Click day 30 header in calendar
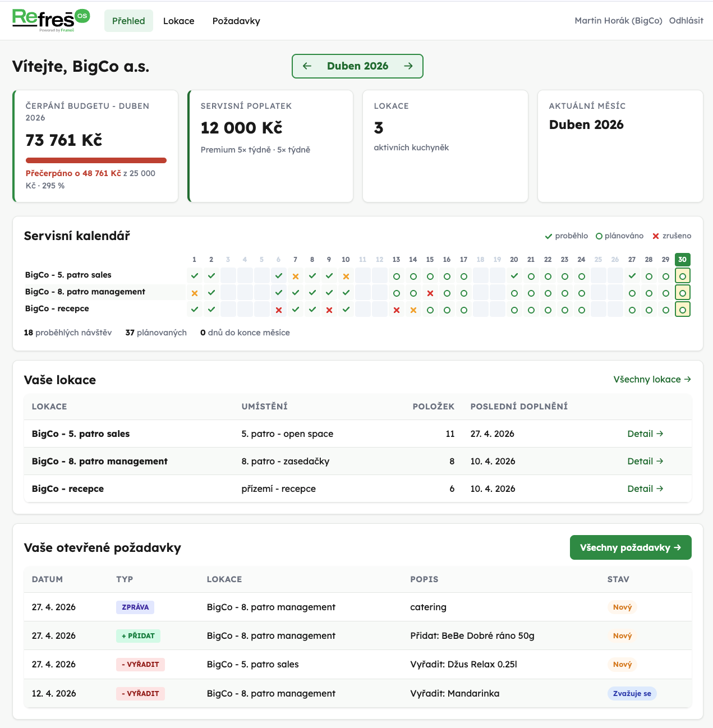This screenshot has width=713, height=728. [682, 260]
